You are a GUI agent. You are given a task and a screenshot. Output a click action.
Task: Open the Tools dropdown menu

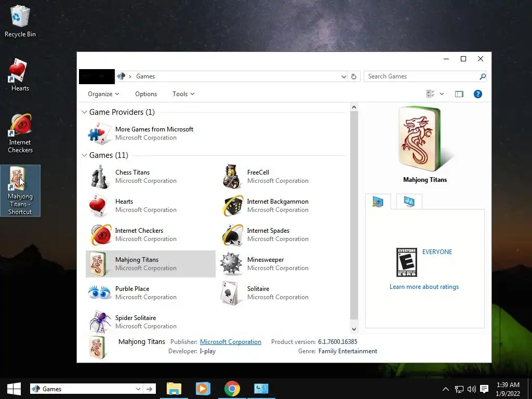(x=183, y=94)
